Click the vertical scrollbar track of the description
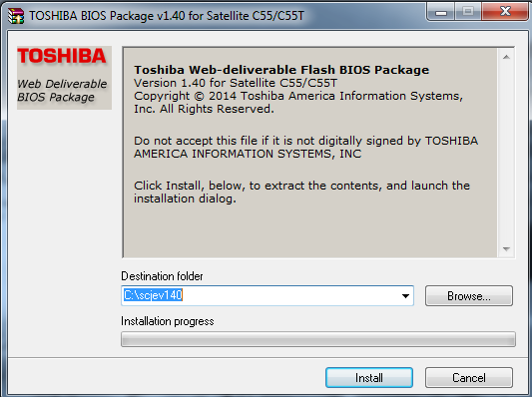Image resolution: width=532 pixels, height=397 pixels. coord(506,153)
